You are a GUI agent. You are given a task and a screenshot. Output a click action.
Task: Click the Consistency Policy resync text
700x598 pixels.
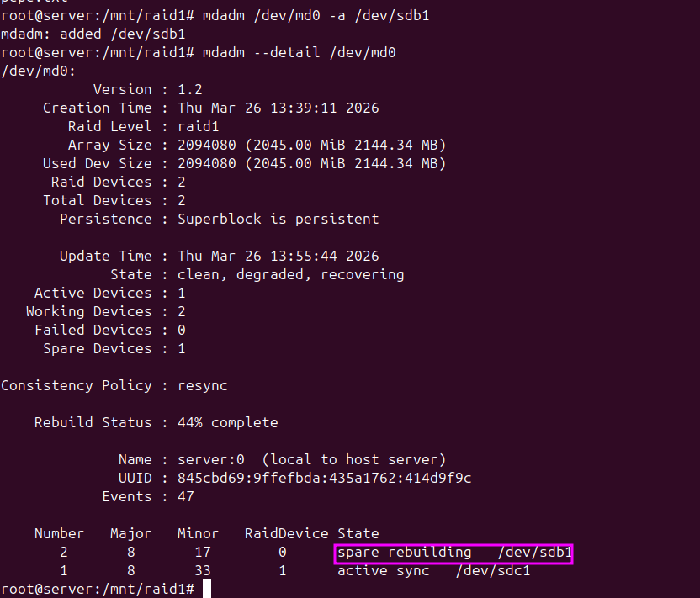coord(202,385)
